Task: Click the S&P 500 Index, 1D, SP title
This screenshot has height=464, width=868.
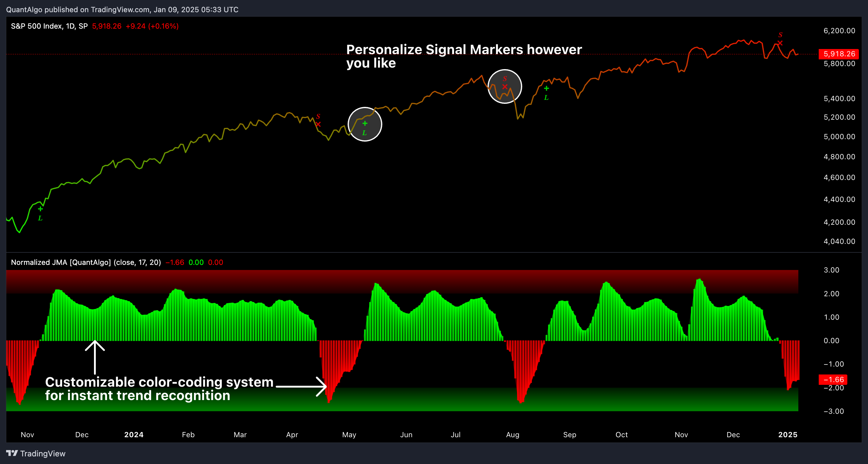Action: click(x=49, y=26)
